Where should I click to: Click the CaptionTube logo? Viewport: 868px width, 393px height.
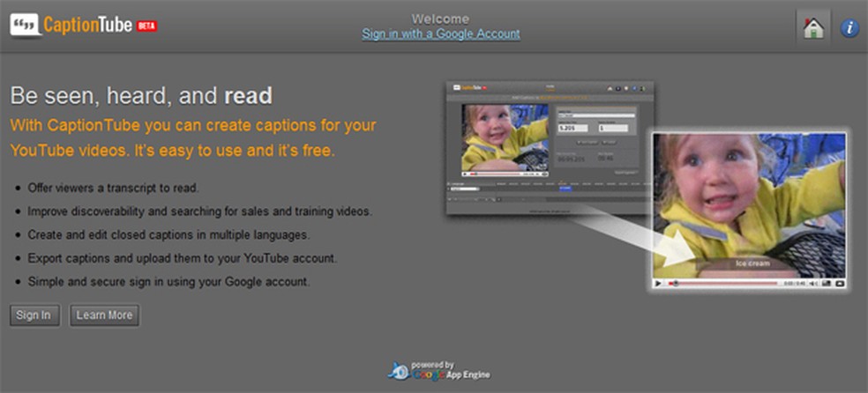(x=83, y=25)
